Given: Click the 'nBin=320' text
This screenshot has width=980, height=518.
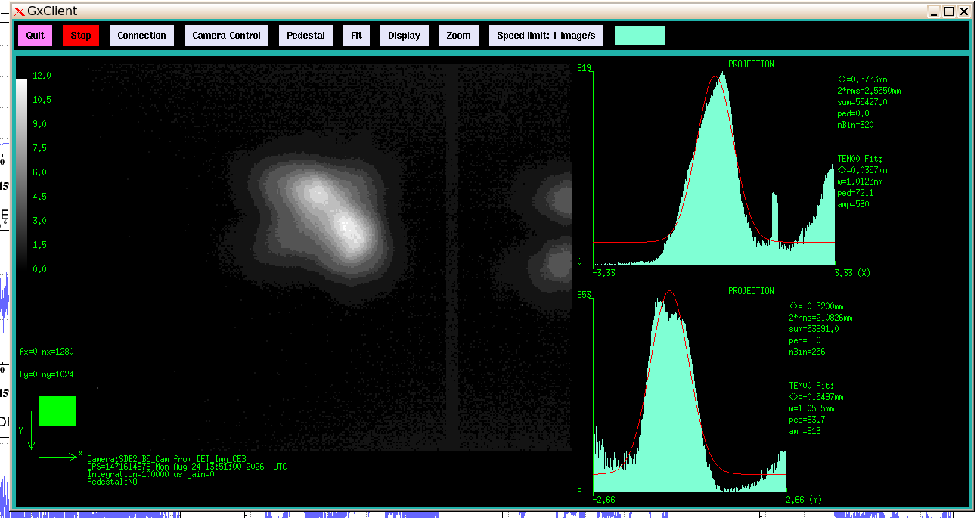Looking at the screenshot, I should coord(855,125).
